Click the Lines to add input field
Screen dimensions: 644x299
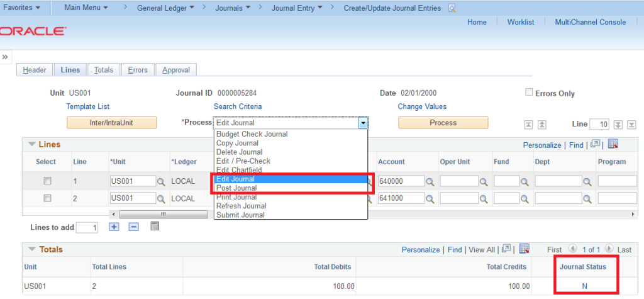(87, 227)
